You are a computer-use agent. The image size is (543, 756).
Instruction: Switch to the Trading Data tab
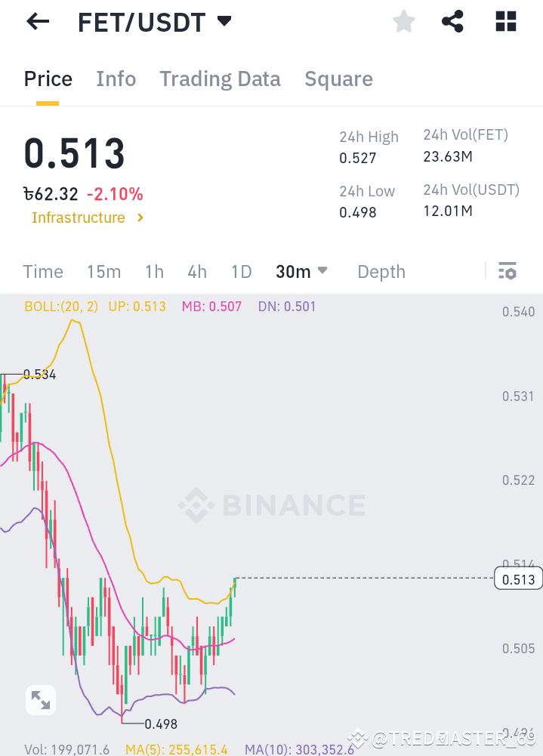point(220,79)
